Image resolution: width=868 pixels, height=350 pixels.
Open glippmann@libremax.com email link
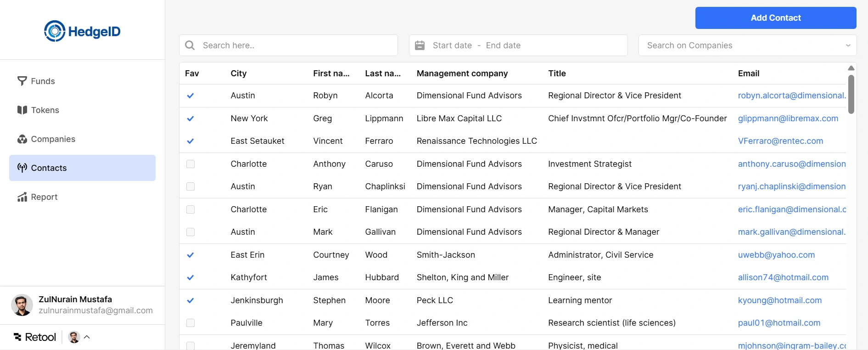(x=788, y=119)
